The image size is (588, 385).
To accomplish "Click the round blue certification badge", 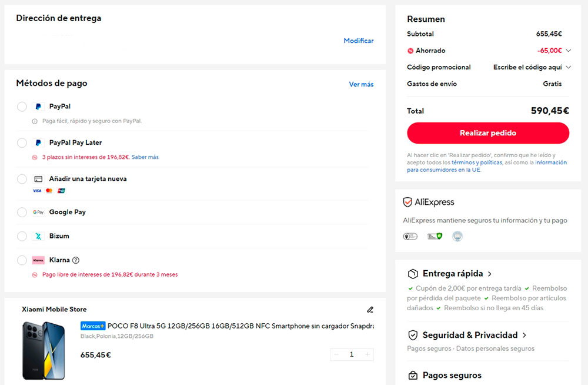I will coord(457,236).
